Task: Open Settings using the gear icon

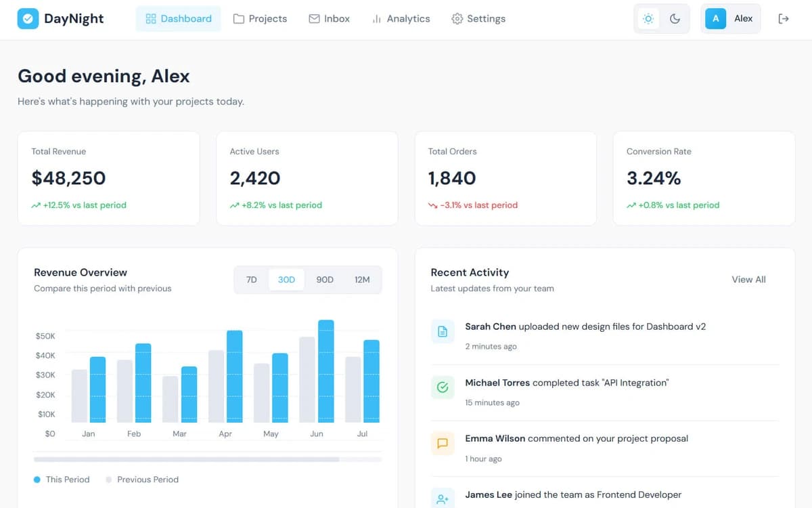Action: [x=457, y=18]
